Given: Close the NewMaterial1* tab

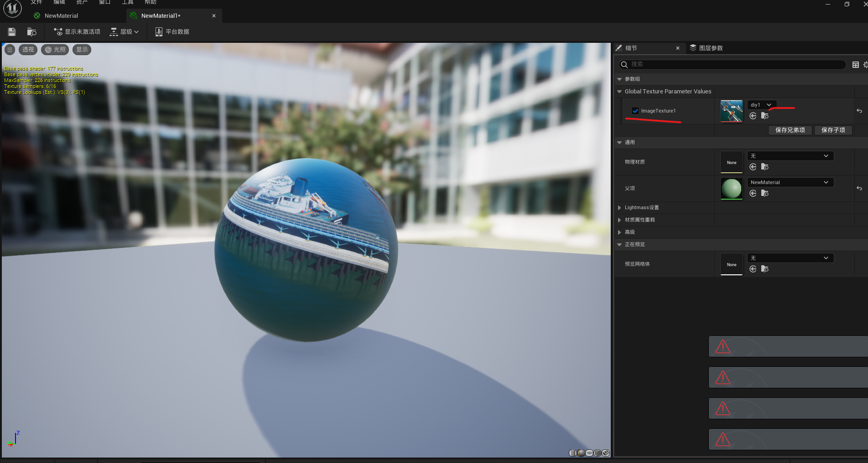Looking at the screenshot, I should pyautogui.click(x=214, y=15).
